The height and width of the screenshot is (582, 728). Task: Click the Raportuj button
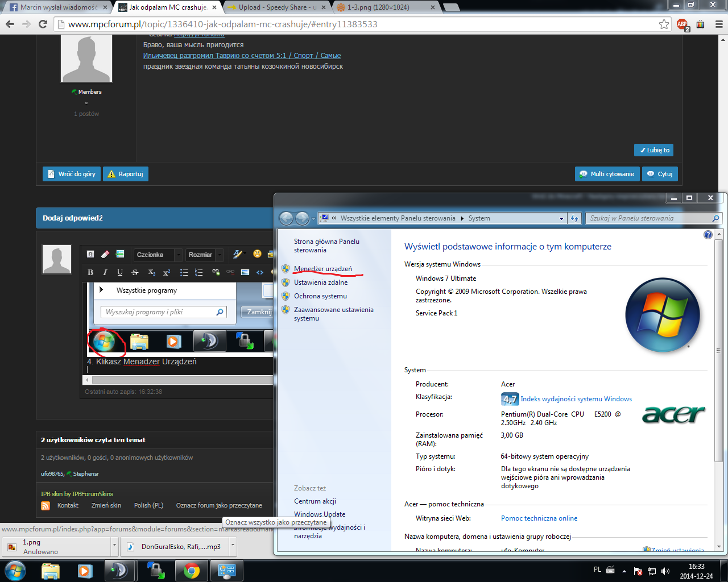click(126, 174)
